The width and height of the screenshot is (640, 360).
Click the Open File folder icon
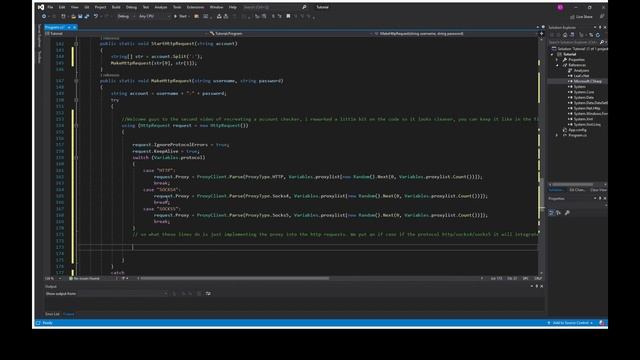[73, 16]
